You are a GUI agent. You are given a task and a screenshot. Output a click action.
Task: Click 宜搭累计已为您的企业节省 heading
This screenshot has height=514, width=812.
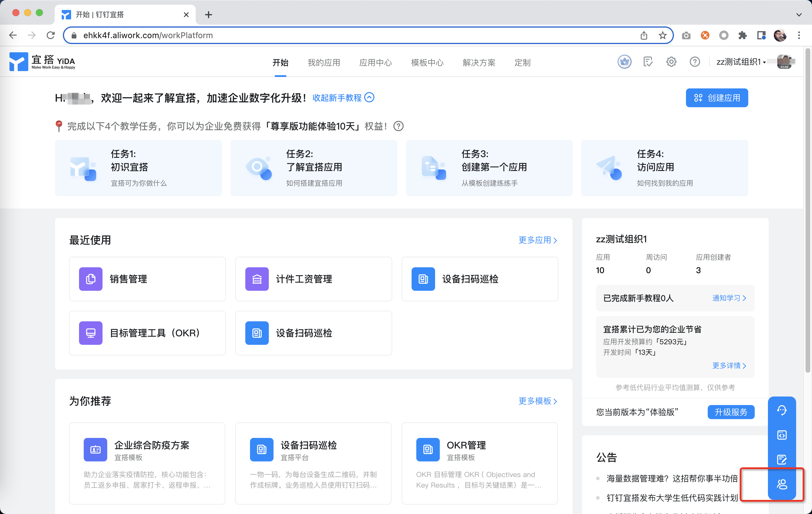(652, 329)
